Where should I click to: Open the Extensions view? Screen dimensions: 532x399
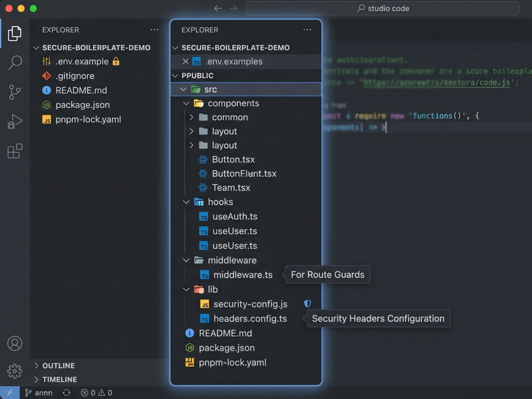[14, 151]
